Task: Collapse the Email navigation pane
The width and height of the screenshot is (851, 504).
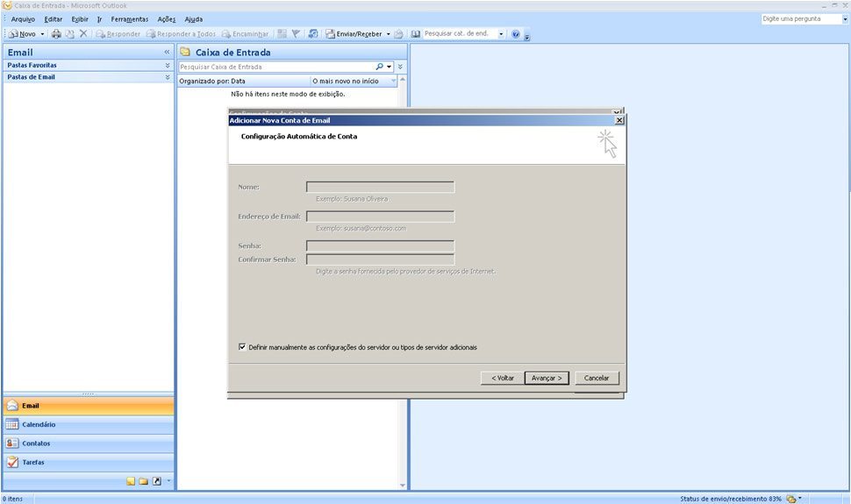Action: pos(167,53)
